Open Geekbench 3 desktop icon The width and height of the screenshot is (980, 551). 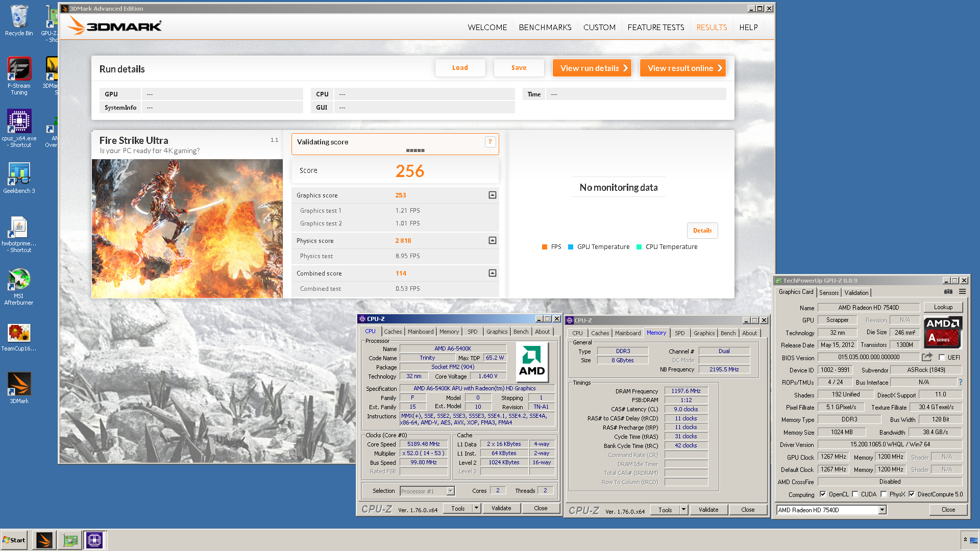point(19,178)
